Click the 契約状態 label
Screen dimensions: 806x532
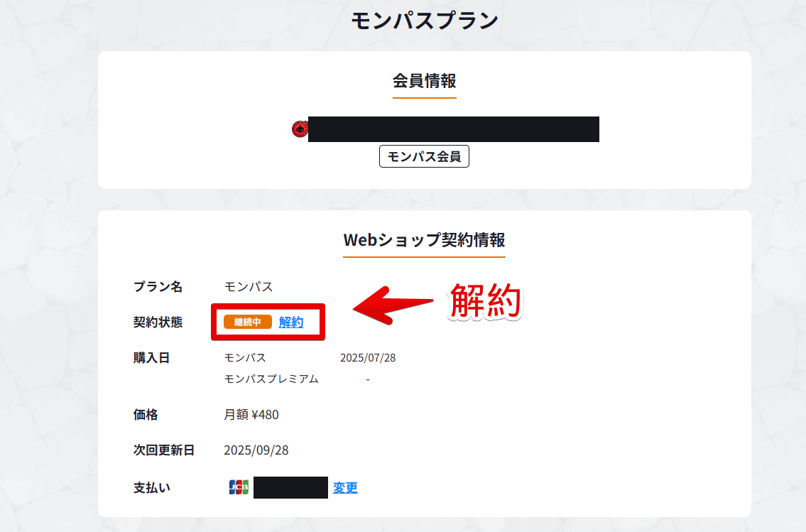(158, 322)
